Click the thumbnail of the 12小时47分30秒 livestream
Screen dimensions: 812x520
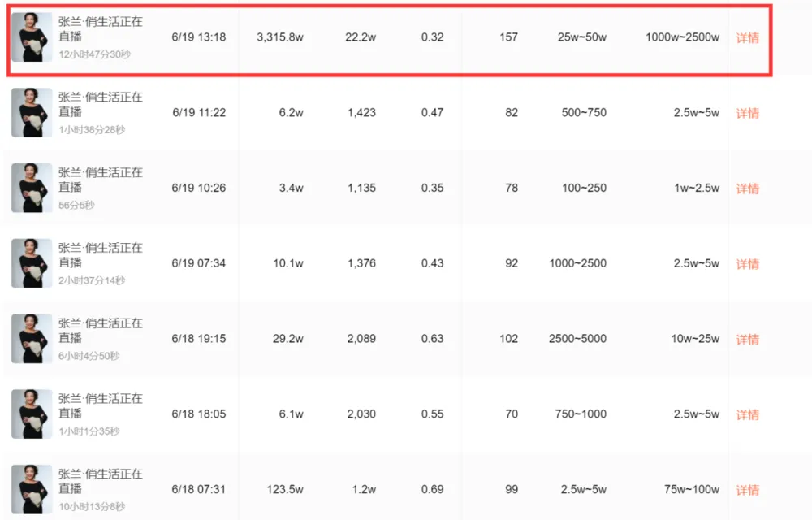click(32, 37)
